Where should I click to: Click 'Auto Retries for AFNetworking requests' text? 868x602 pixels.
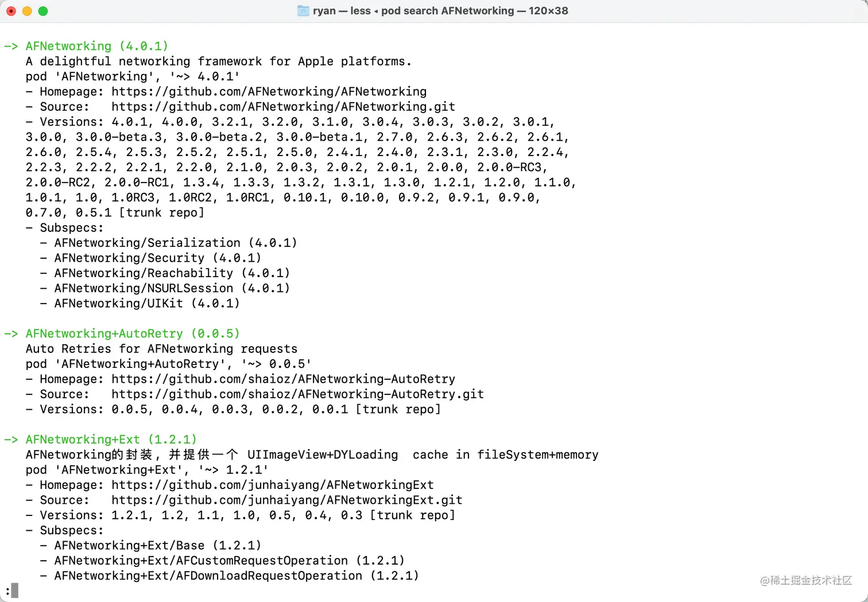(x=161, y=348)
